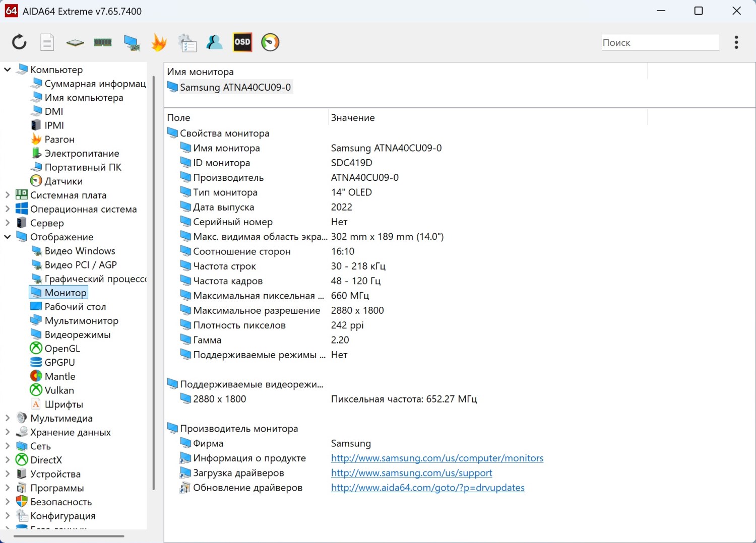The width and height of the screenshot is (756, 543).
Task: Open the Samsung monitors product link
Action: click(x=436, y=458)
